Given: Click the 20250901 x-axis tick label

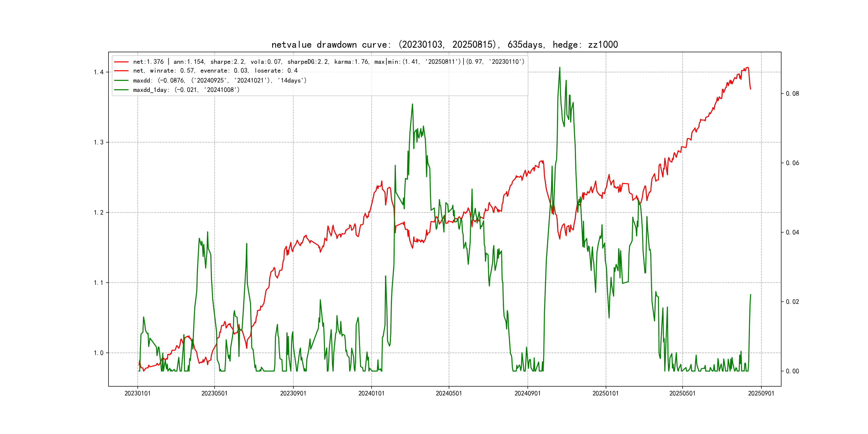Looking at the screenshot, I should tap(761, 394).
